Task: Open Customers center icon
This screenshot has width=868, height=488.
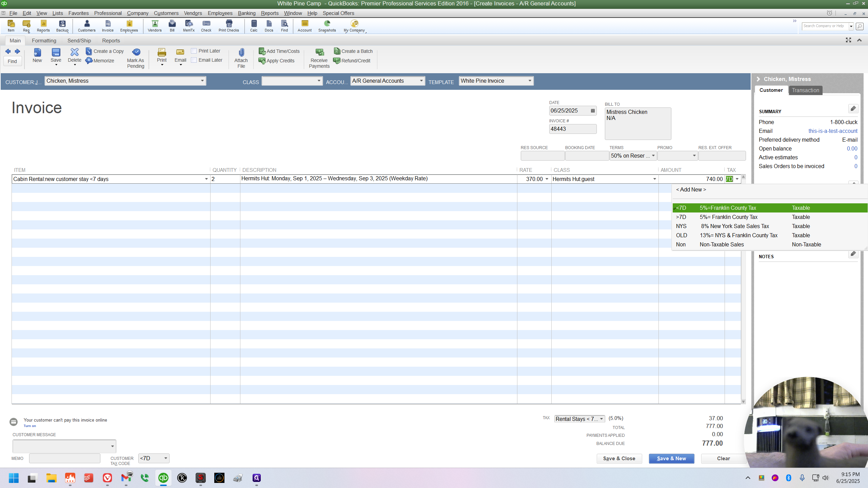Action: [x=86, y=26]
